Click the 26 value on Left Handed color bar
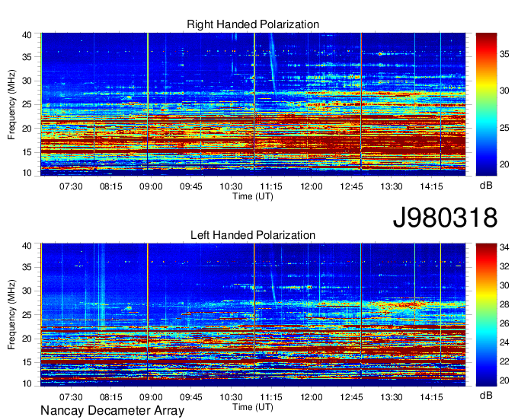 click(504, 323)
